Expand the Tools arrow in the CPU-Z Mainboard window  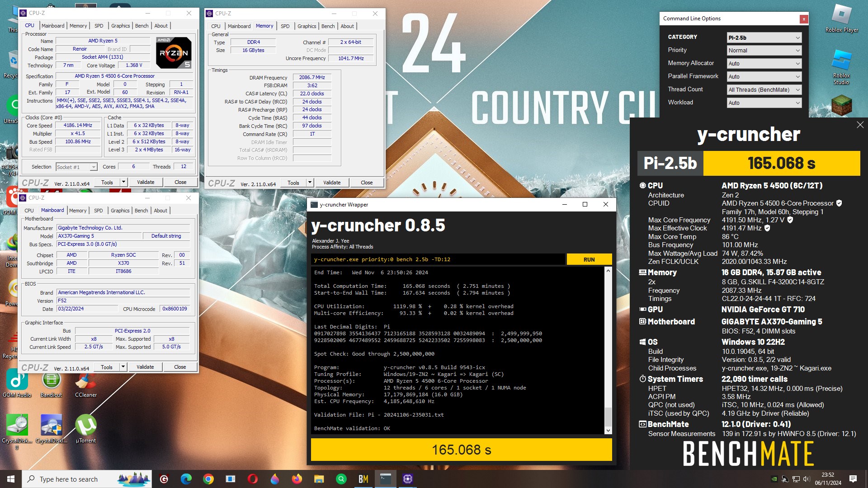coord(123,367)
